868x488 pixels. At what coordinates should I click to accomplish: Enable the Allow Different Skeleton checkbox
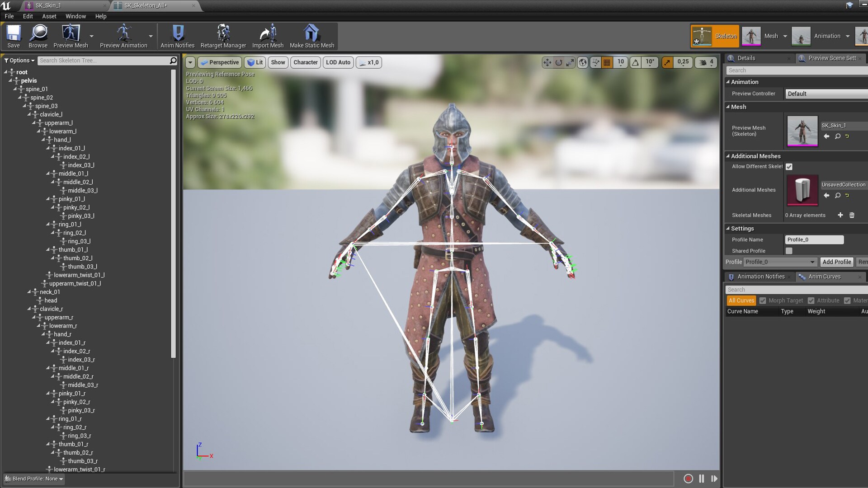(789, 166)
